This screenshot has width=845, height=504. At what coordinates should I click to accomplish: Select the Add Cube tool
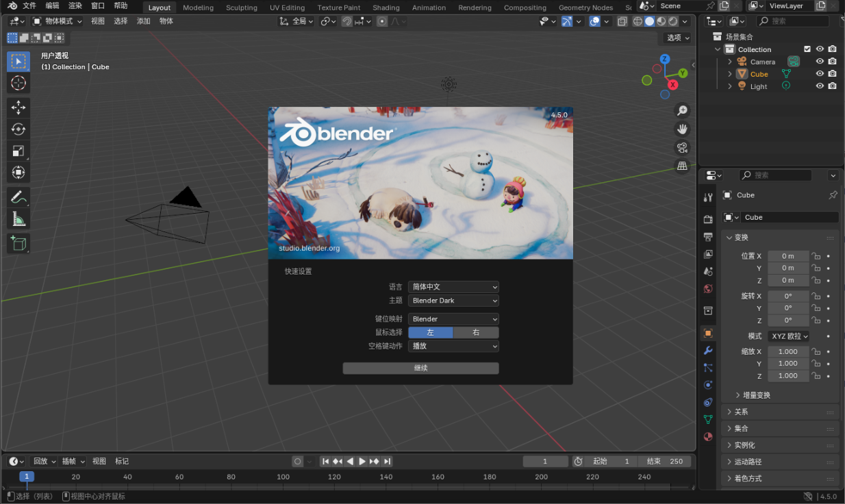[x=18, y=243]
